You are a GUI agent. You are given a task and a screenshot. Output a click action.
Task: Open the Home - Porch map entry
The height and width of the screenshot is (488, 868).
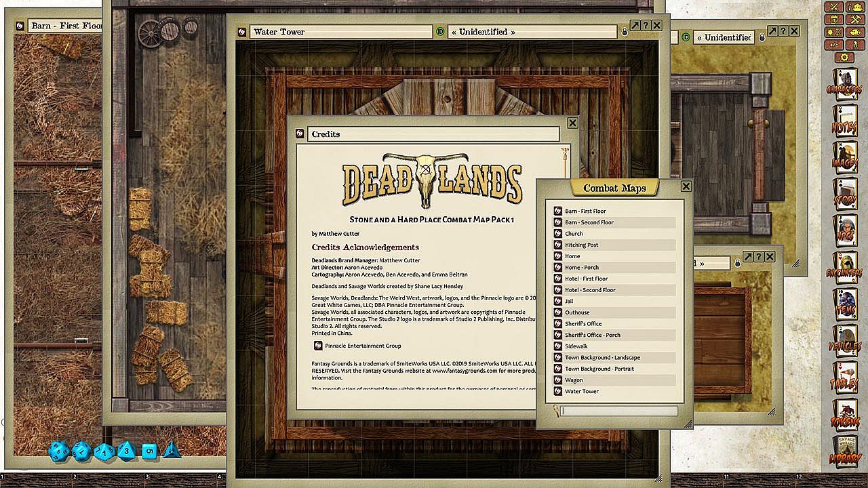[614, 267]
